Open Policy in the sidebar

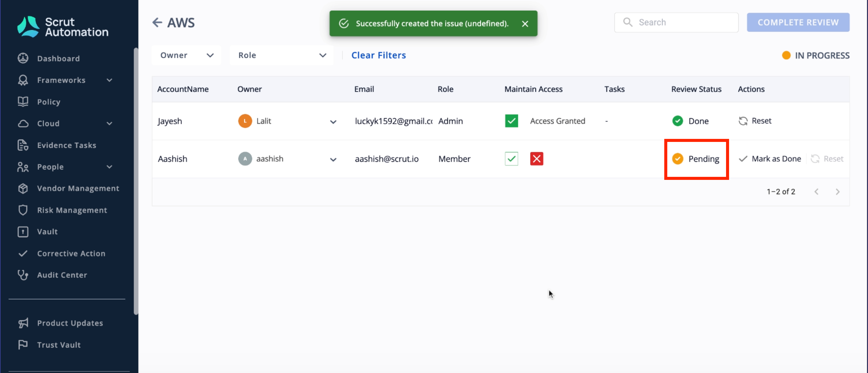(49, 102)
